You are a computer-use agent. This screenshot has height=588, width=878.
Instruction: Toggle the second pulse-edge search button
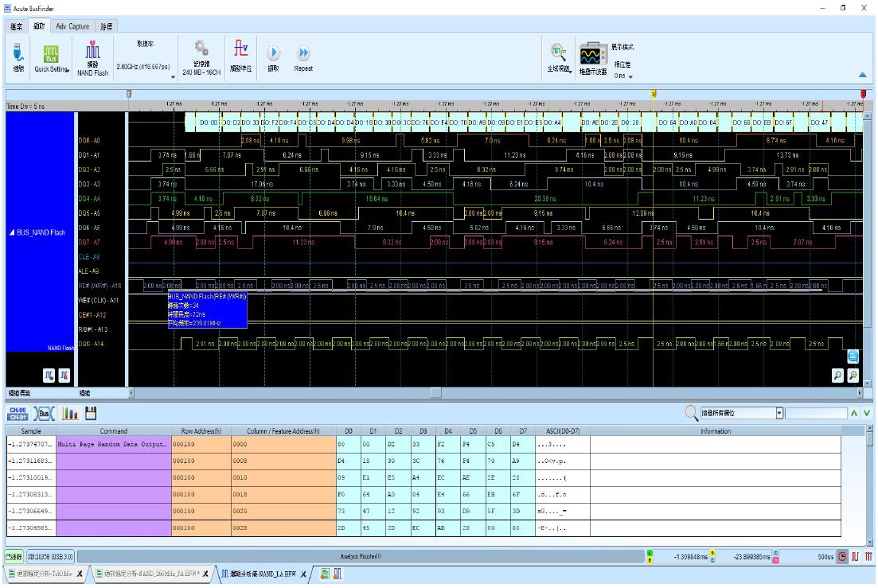point(65,375)
